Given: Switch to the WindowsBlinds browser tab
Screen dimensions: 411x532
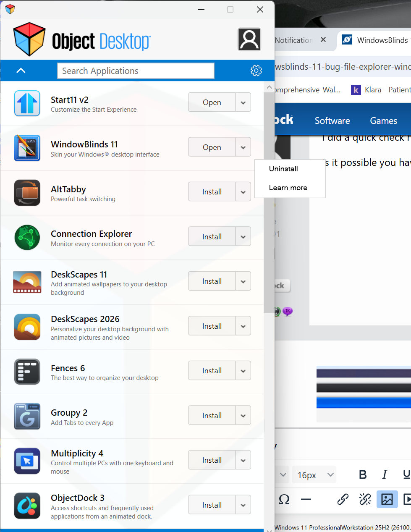Looking at the screenshot, I should click(x=374, y=40).
